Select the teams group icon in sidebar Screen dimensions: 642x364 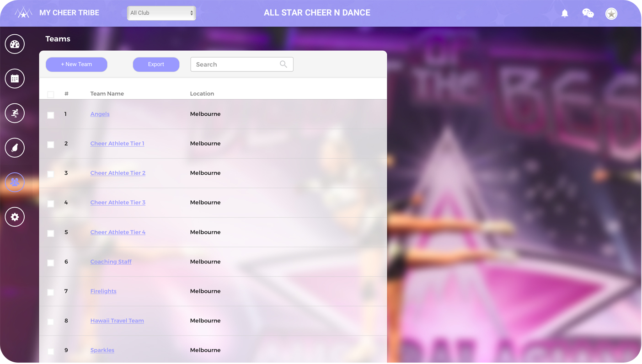pos(15,182)
